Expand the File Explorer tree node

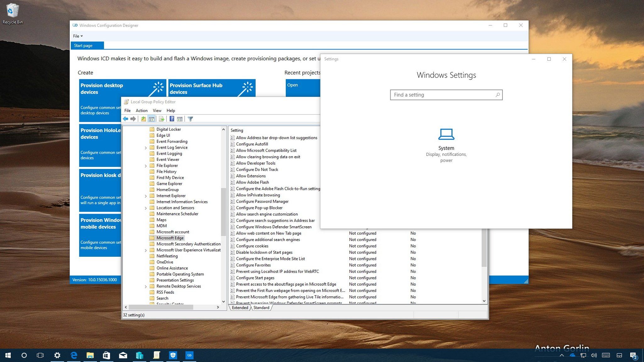146,166
